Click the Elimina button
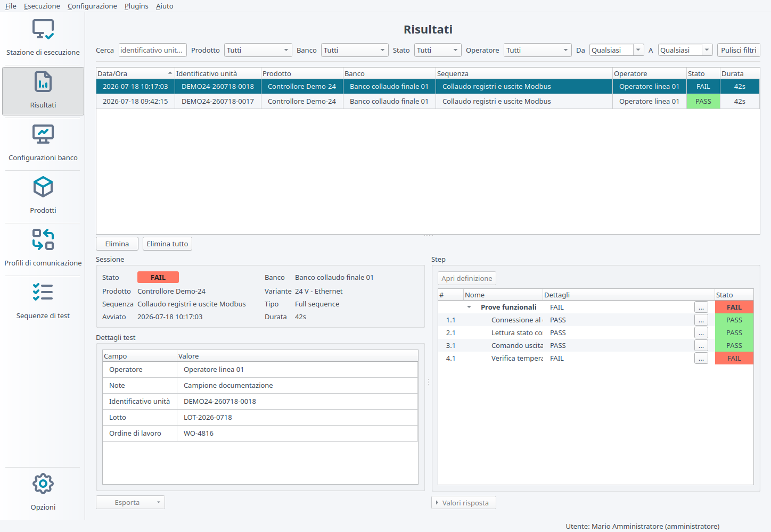The width and height of the screenshot is (771, 532). pos(117,244)
